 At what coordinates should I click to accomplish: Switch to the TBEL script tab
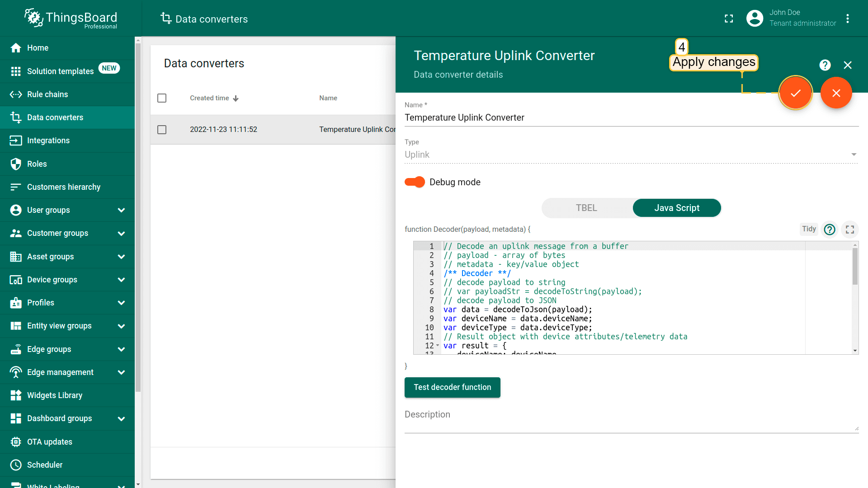[586, 208]
